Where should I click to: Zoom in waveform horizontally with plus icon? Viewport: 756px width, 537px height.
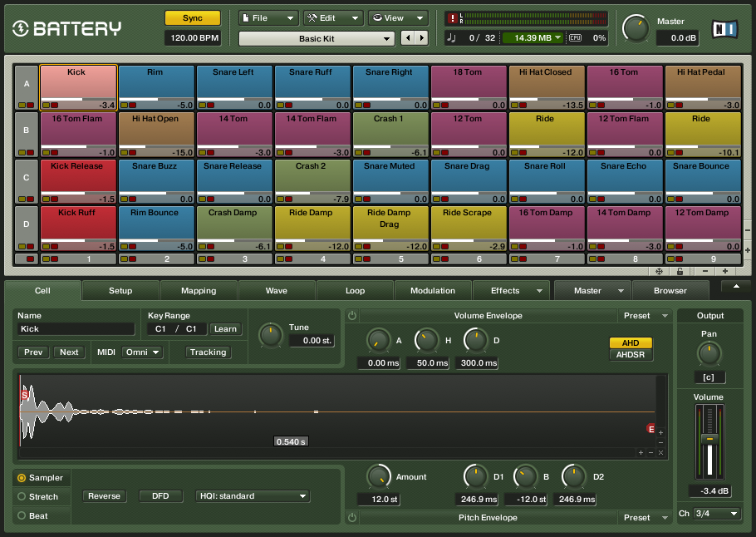point(641,452)
